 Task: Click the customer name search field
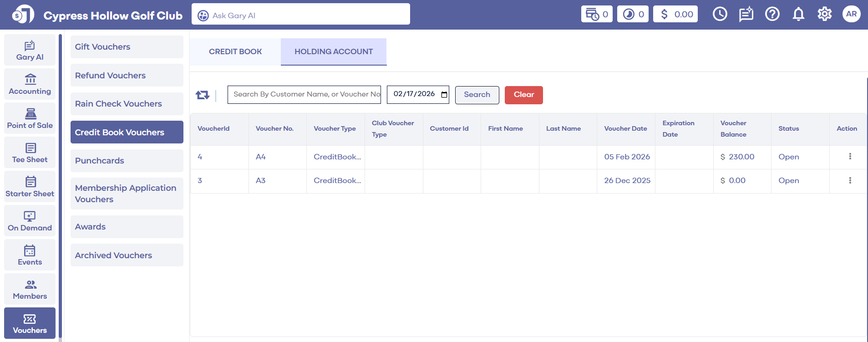[x=304, y=95]
